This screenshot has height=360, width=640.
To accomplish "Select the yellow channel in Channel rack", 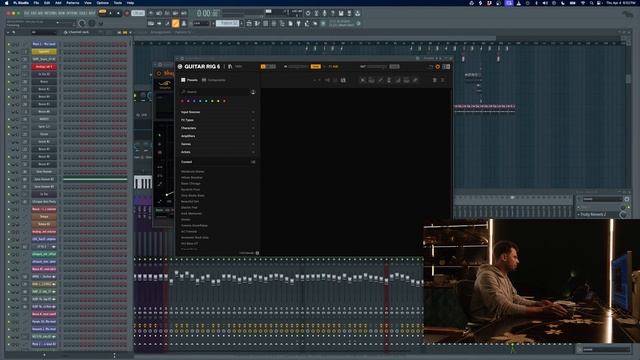I will point(44,52).
